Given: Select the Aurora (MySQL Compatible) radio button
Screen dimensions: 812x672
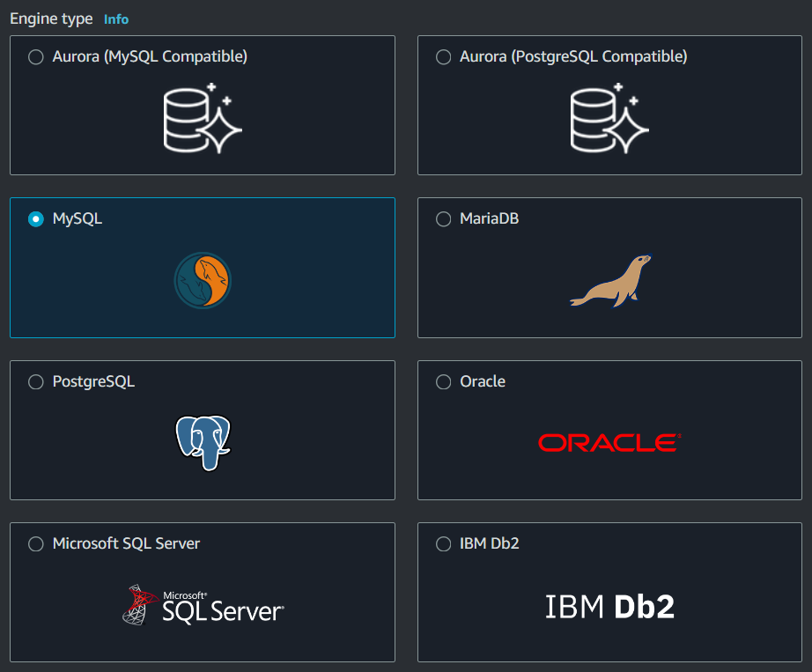Looking at the screenshot, I should tap(36, 57).
